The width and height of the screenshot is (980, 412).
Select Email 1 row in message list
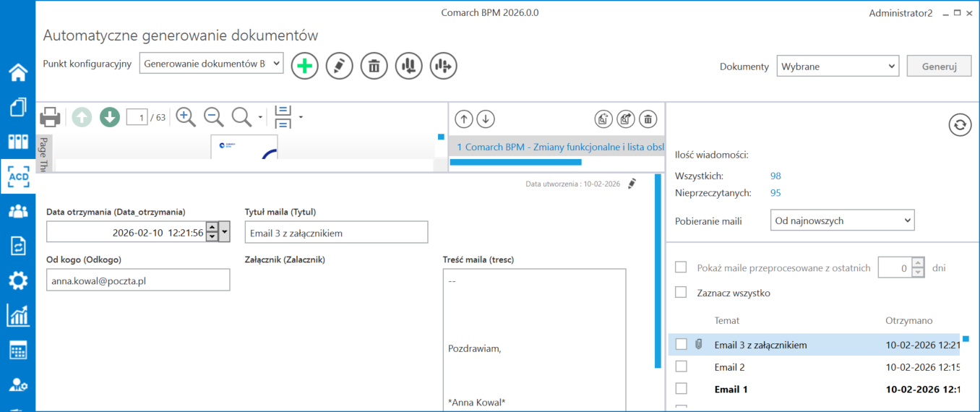[814, 389]
